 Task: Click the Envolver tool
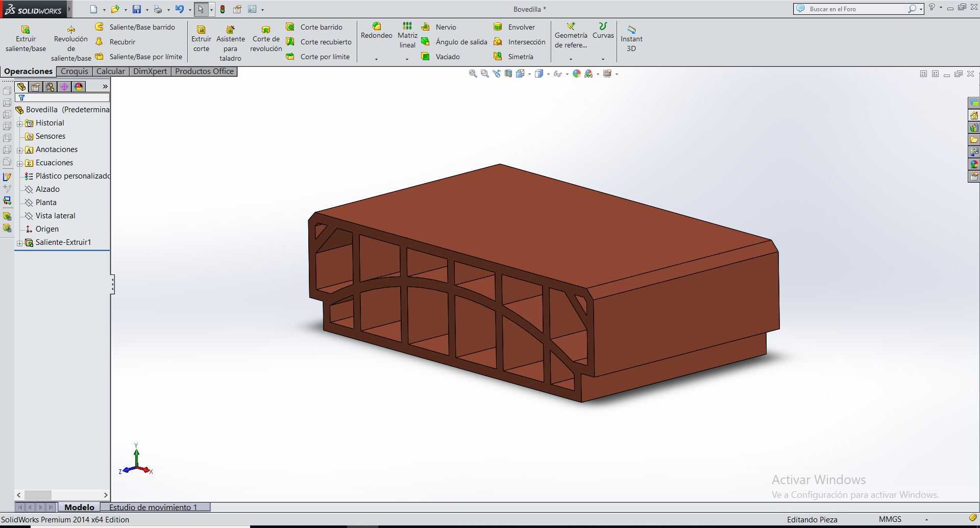pyautogui.click(x=514, y=27)
